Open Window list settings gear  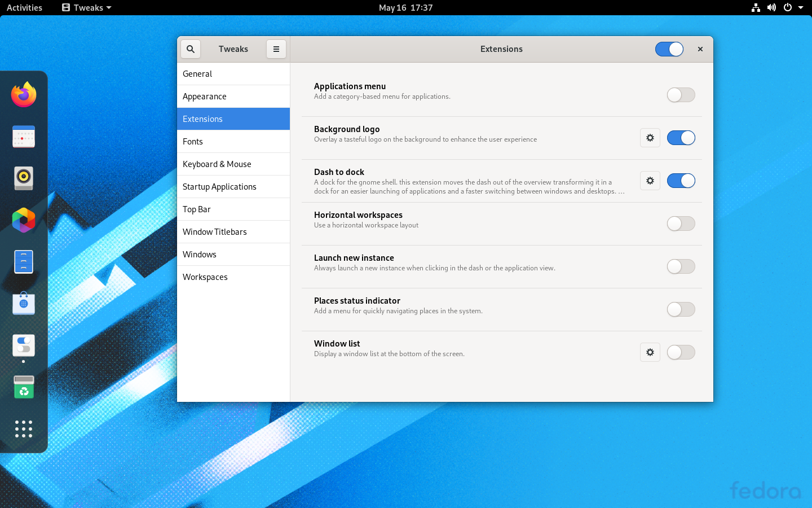pos(650,352)
